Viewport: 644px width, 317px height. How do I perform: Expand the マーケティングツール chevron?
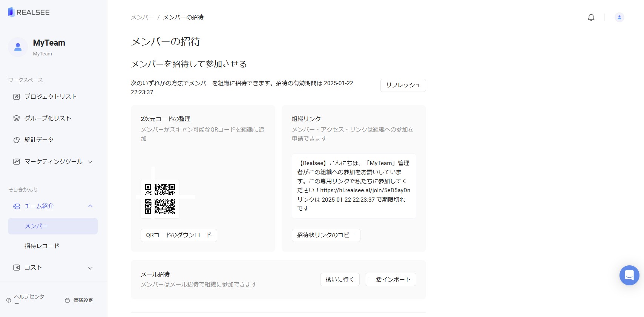90,162
